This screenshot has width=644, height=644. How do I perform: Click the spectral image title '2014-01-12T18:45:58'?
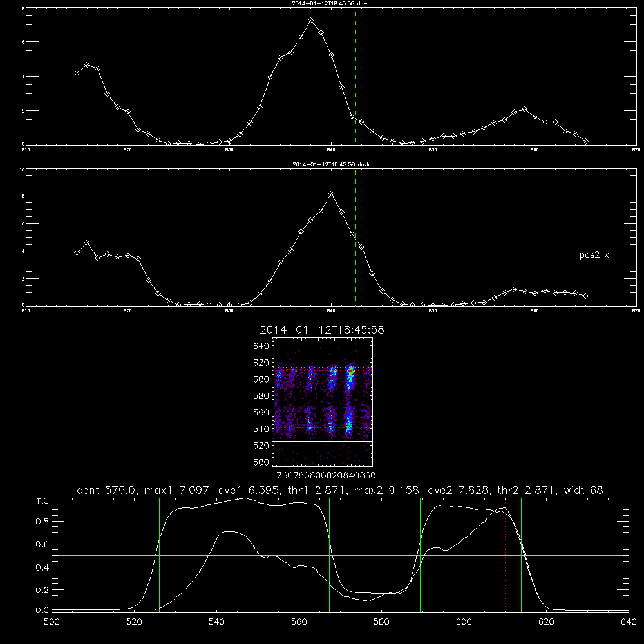coord(322,330)
